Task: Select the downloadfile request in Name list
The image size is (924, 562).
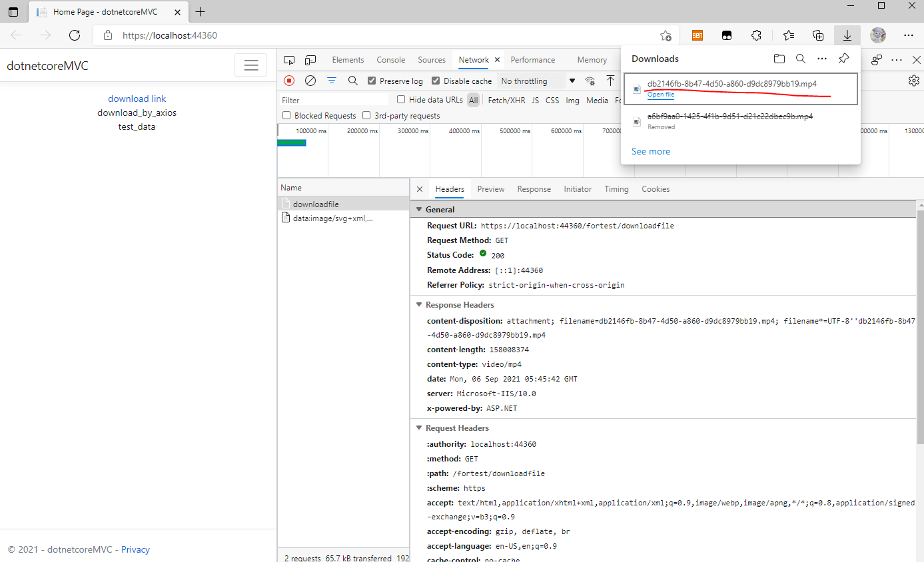Action: 313,204
